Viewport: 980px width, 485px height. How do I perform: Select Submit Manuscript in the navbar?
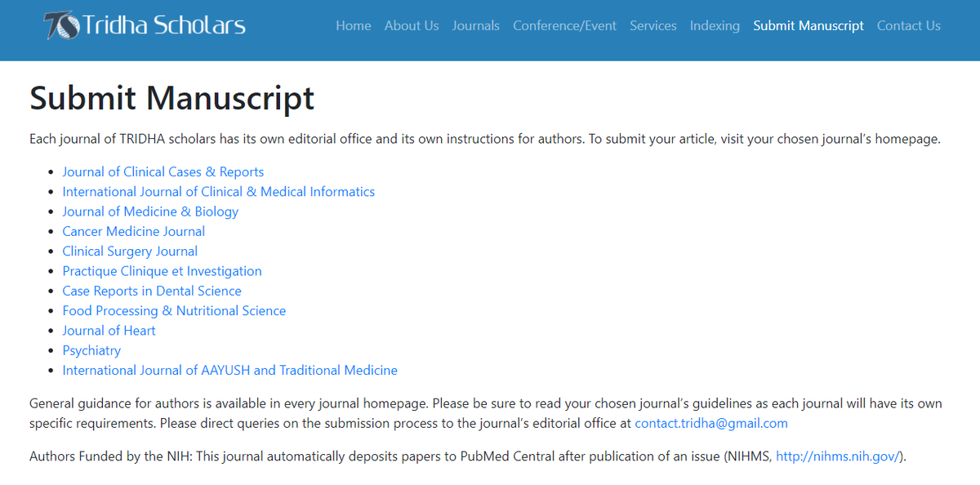808,25
